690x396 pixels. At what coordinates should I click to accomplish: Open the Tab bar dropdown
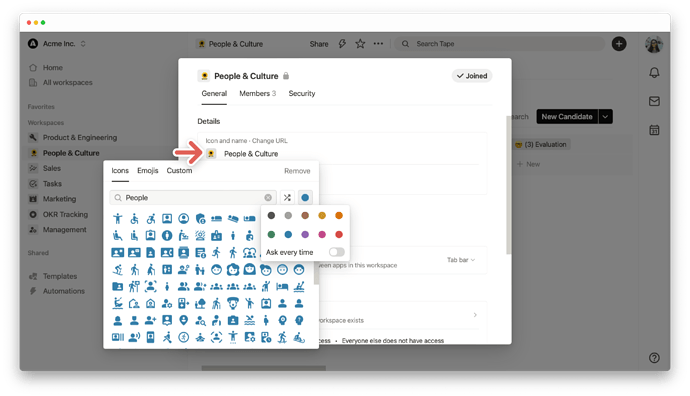(x=461, y=260)
